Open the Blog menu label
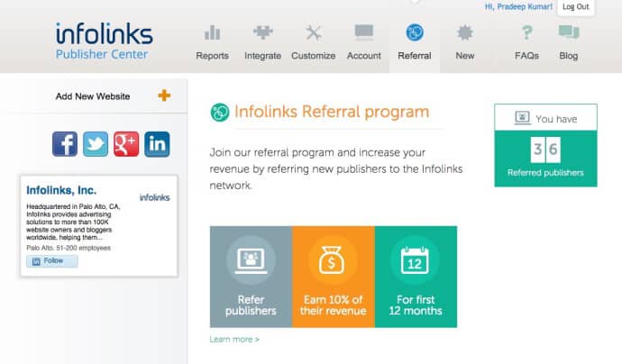622x364 pixels. pyautogui.click(x=569, y=56)
